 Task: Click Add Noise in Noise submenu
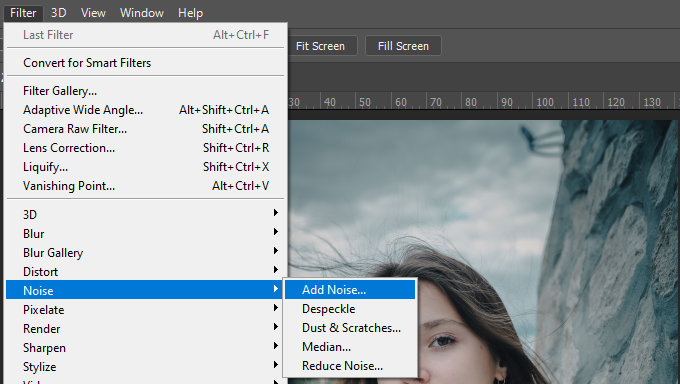pyautogui.click(x=350, y=289)
